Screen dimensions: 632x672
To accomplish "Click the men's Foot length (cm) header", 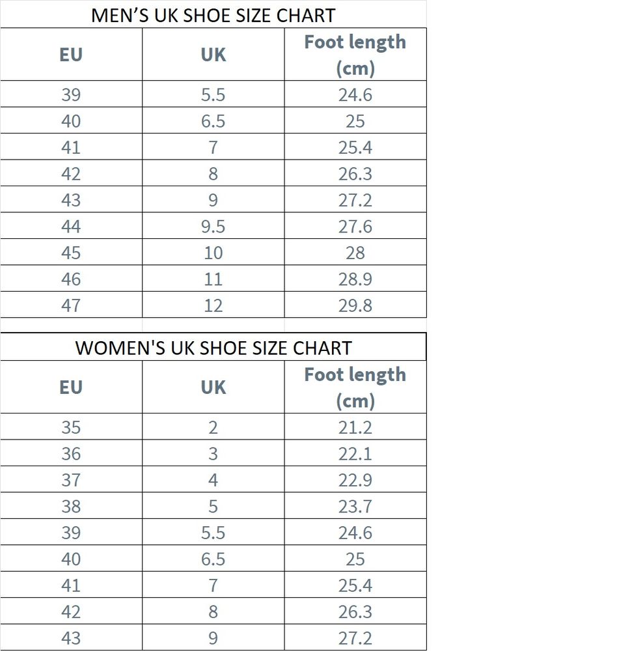I will 355,55.
